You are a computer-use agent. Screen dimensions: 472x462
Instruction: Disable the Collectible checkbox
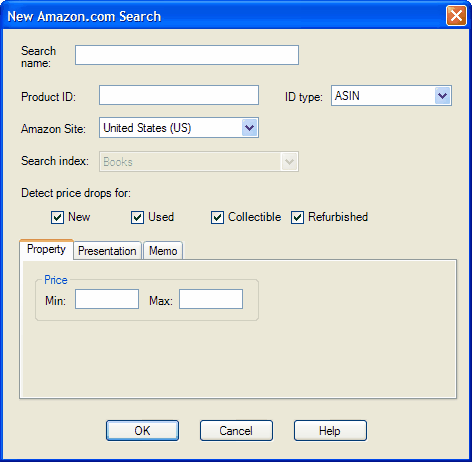tap(217, 217)
